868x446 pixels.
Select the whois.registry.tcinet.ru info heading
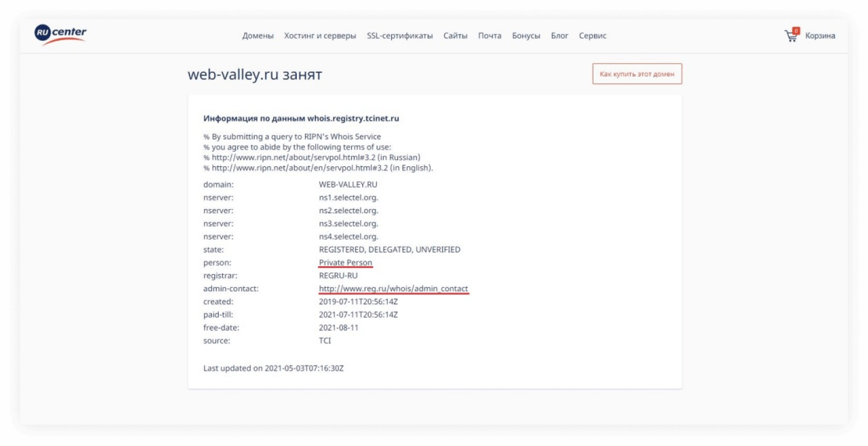point(301,119)
